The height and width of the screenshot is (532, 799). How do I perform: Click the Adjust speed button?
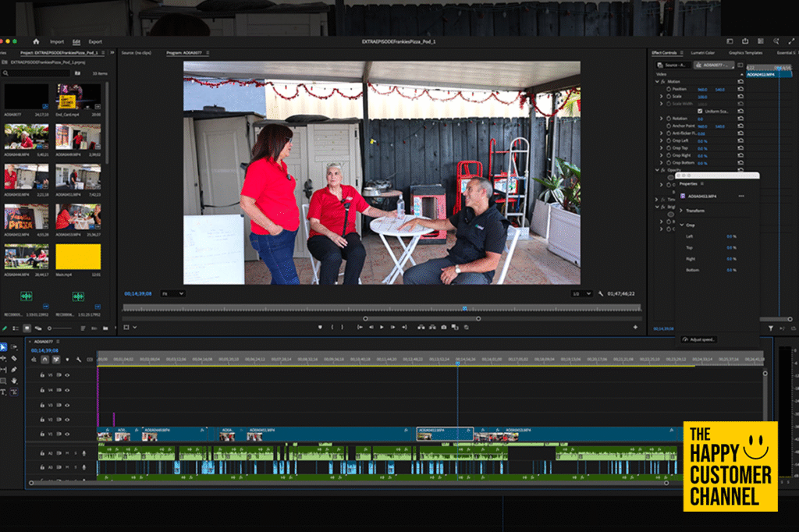698,339
